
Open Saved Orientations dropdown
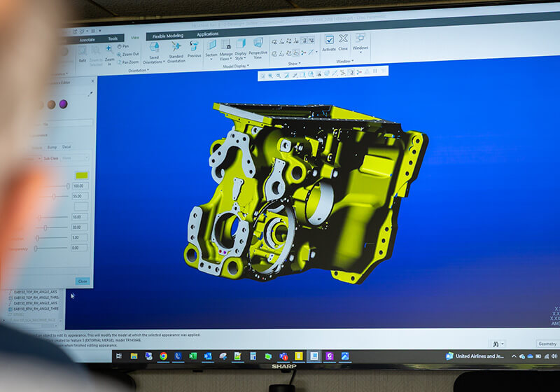click(x=154, y=52)
